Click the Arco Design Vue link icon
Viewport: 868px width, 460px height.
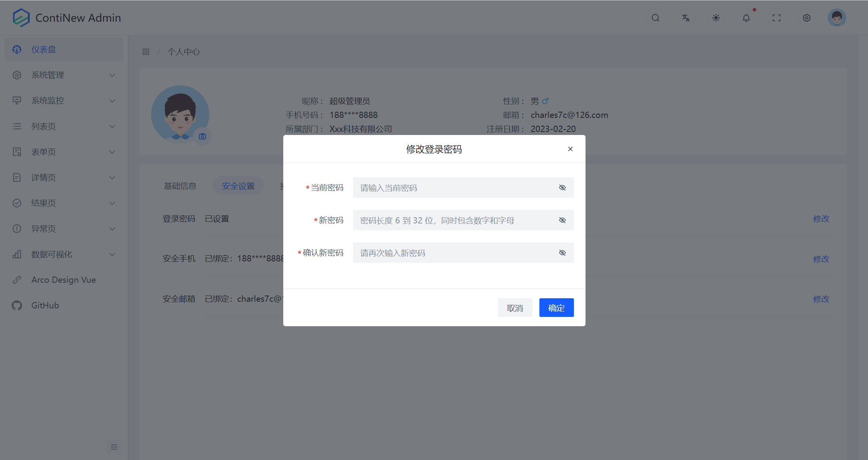17,280
